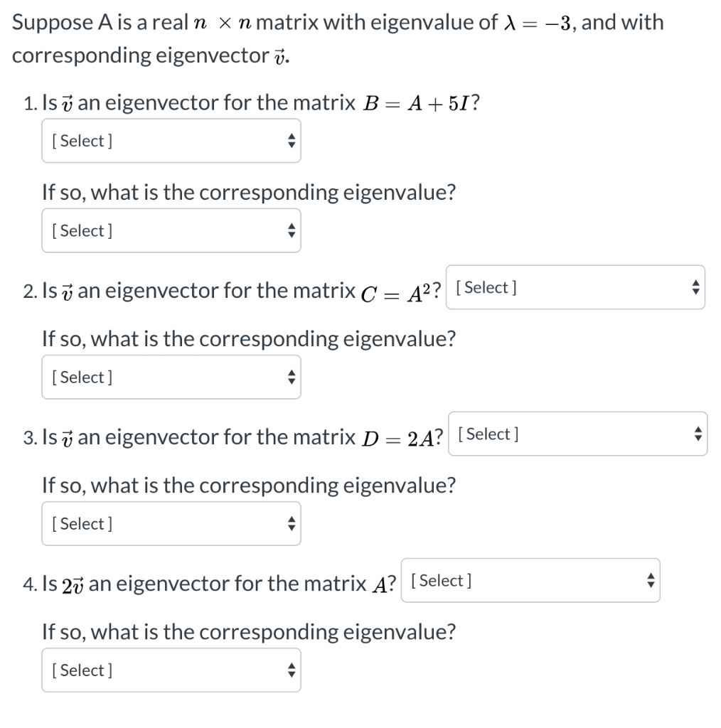
Task: Click the arrow icon beside the 2v eigenvector question
Action: [650, 580]
